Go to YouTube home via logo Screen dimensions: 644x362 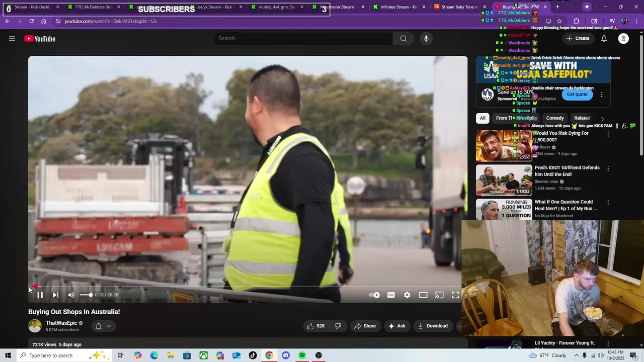coord(40,39)
